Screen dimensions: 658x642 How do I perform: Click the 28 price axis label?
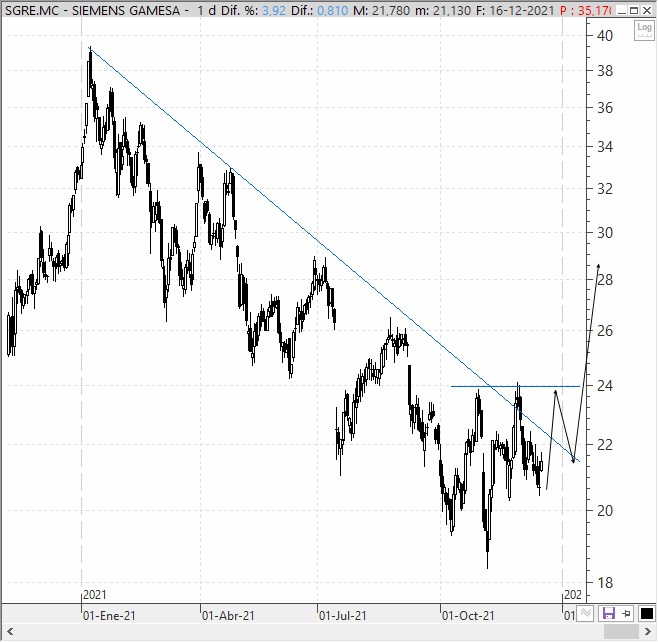[605, 280]
